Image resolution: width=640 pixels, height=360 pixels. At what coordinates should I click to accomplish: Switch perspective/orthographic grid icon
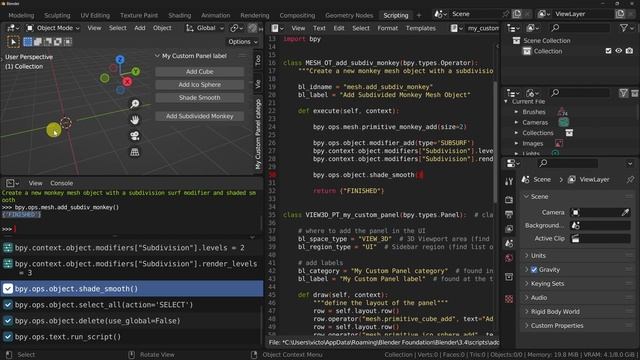point(135,152)
